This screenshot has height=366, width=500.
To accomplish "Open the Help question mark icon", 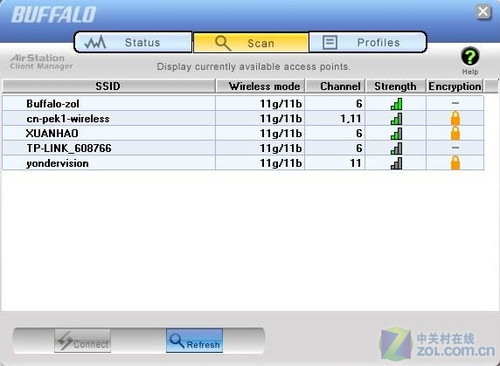I will pos(470,56).
